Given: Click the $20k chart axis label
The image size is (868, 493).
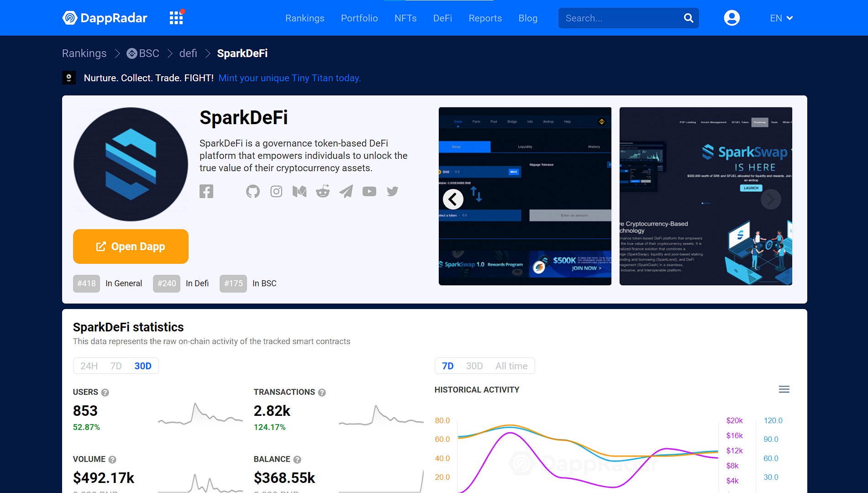Looking at the screenshot, I should (734, 420).
